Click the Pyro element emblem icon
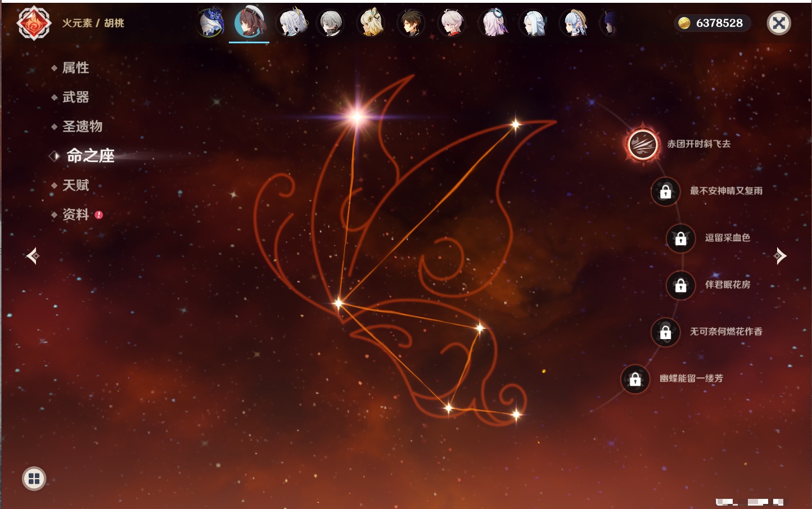Image resolution: width=812 pixels, height=509 pixels. (x=34, y=23)
